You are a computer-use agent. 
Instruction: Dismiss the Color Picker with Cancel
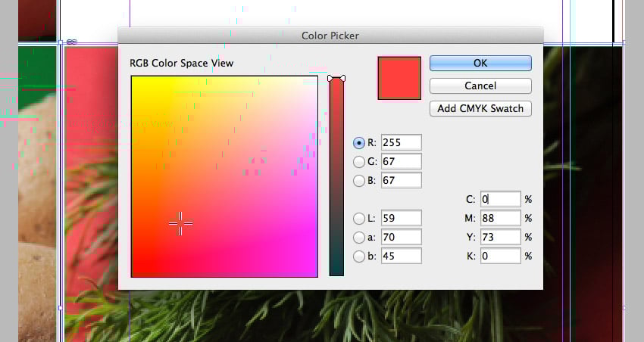480,85
